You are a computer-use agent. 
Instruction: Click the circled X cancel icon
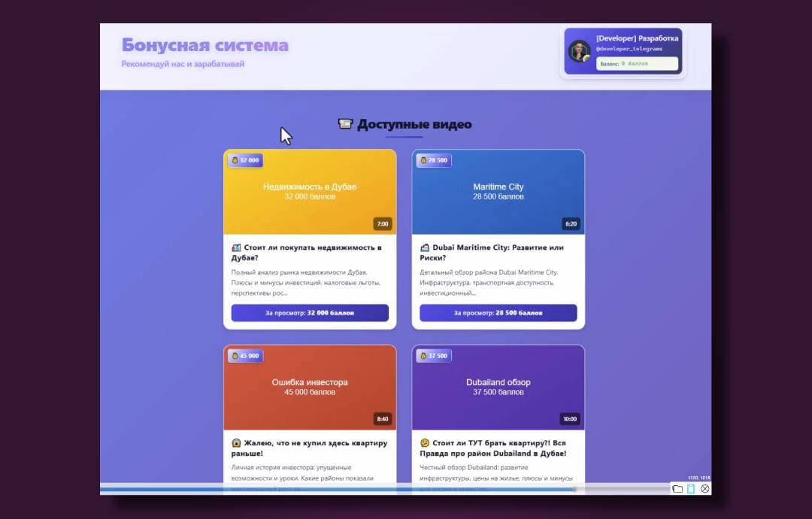pyautogui.click(x=705, y=489)
